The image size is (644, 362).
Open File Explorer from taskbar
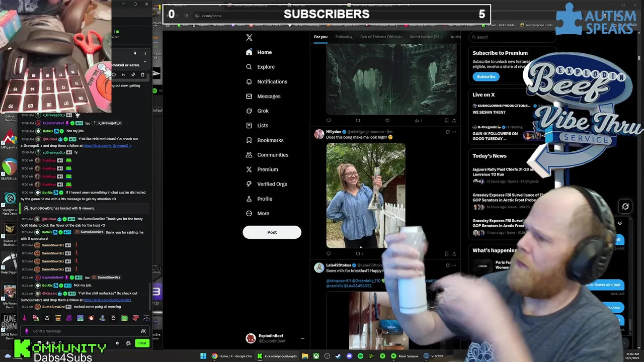click(305, 356)
